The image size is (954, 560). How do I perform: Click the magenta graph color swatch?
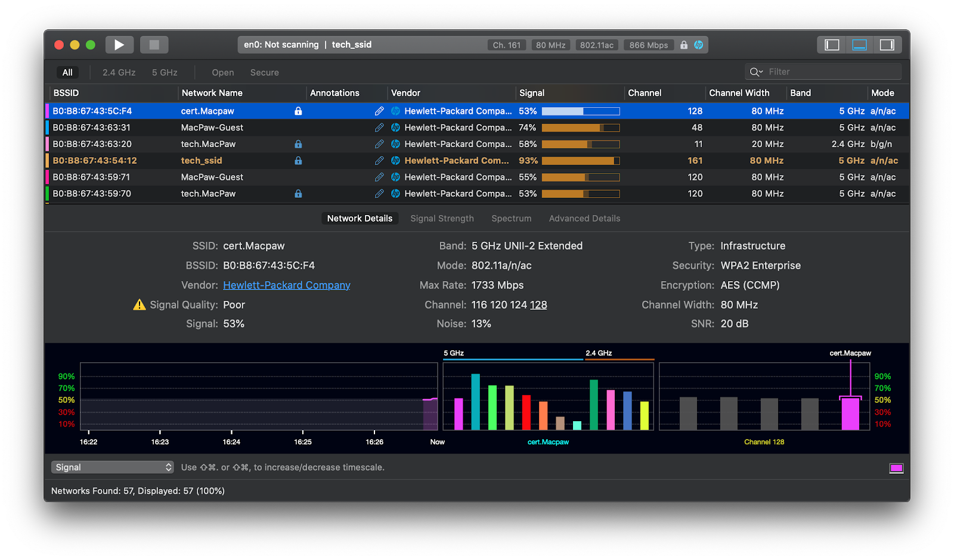pos(896,468)
